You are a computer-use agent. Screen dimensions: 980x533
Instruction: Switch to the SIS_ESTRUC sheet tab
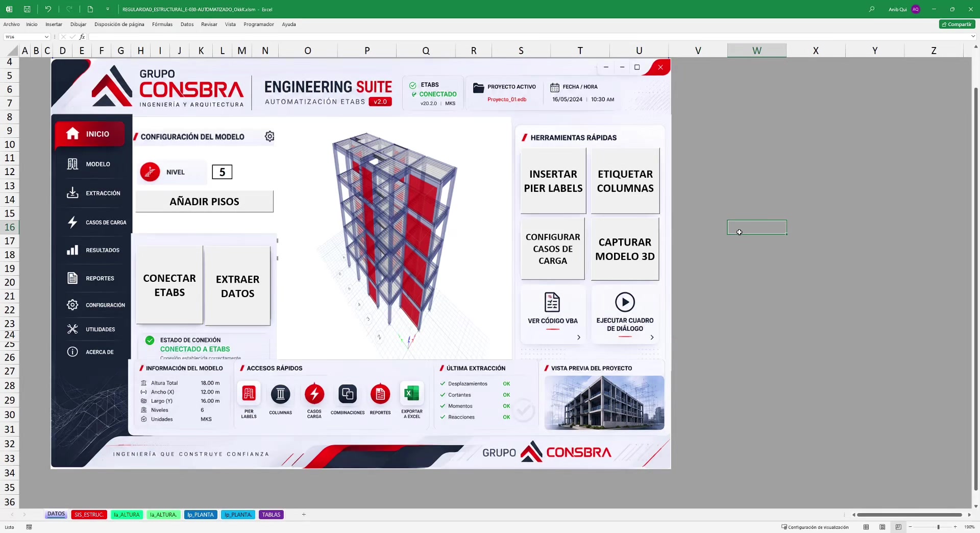pos(89,515)
